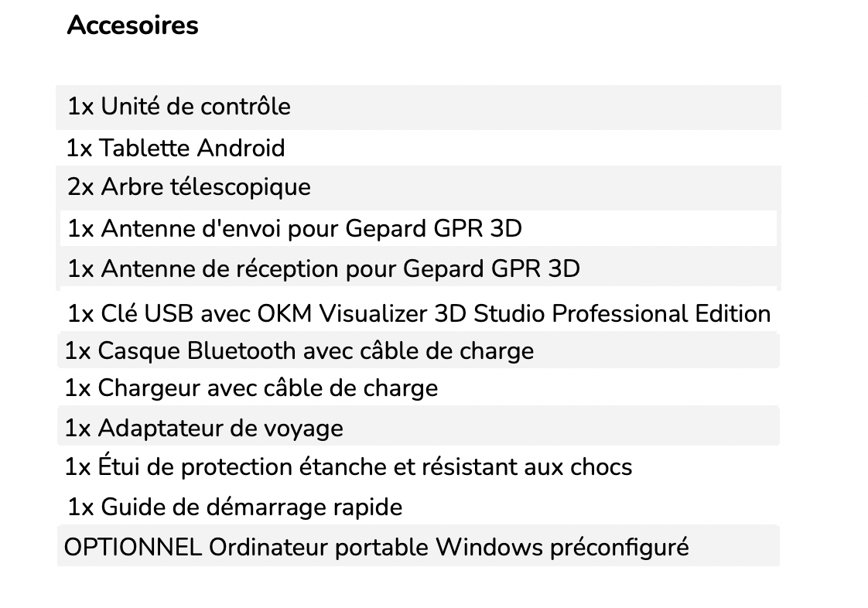Select the Adaptateur de voyage row
Screen dimensions: 868x608
[x=419, y=426]
